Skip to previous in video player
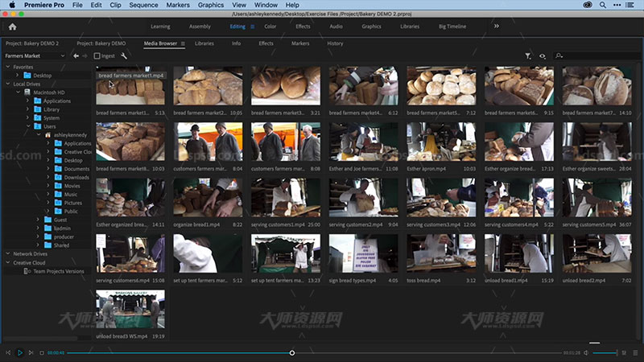 pyautogui.click(x=8, y=352)
